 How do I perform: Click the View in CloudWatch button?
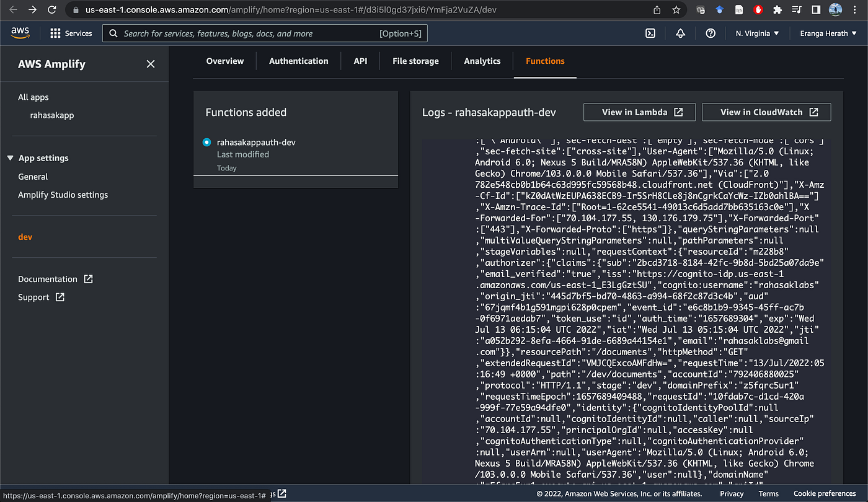[x=766, y=112]
